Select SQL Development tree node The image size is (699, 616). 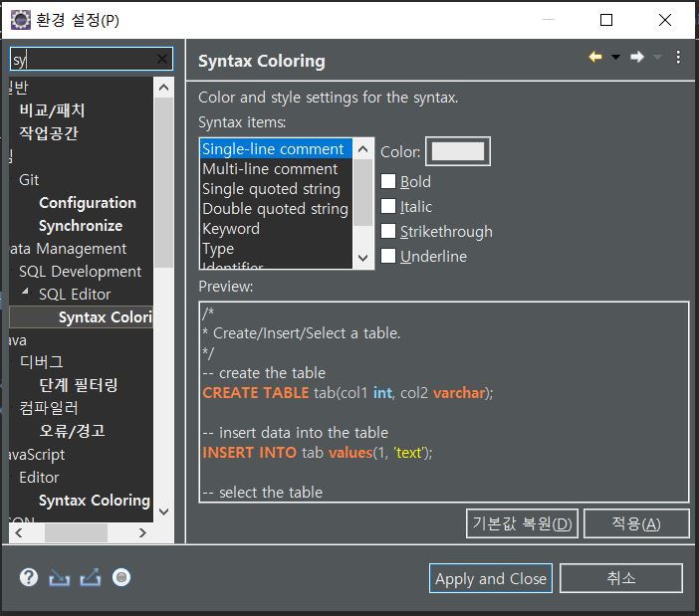81,272
